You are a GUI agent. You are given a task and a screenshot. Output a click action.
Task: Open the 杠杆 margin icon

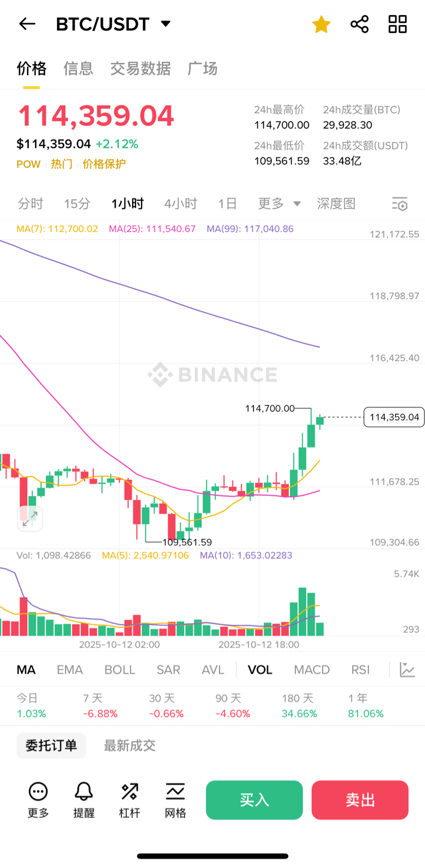[129, 799]
